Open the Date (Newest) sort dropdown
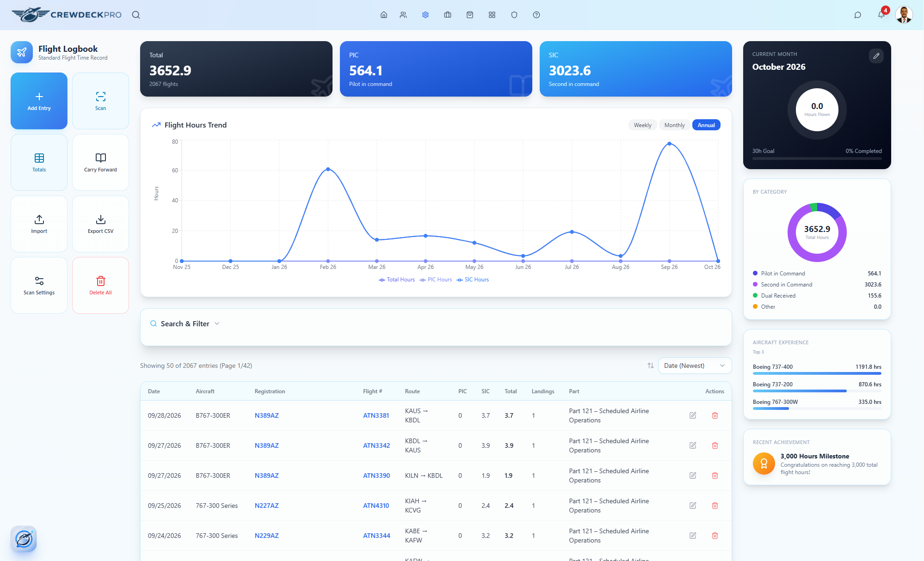 [x=695, y=366]
